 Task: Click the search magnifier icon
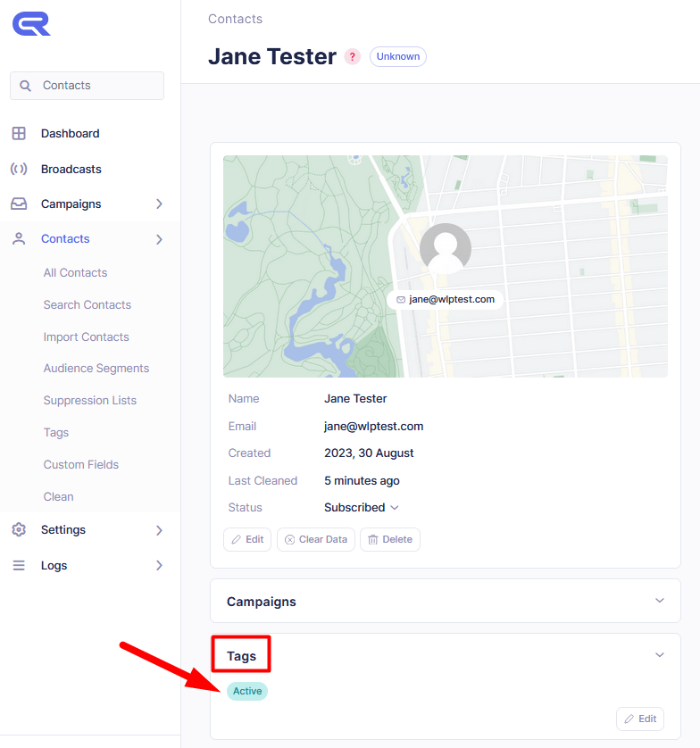[x=25, y=86]
